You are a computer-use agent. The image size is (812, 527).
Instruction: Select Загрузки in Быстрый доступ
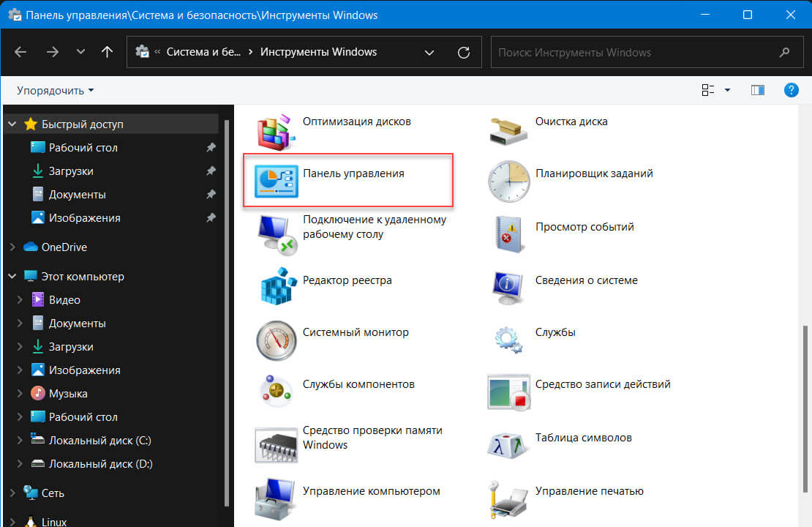coord(71,171)
